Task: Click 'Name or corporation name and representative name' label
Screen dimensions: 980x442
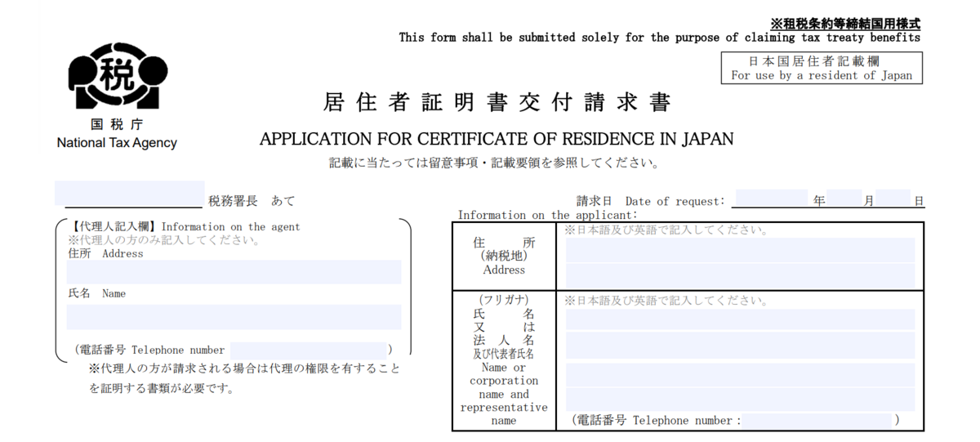Action: point(504,394)
